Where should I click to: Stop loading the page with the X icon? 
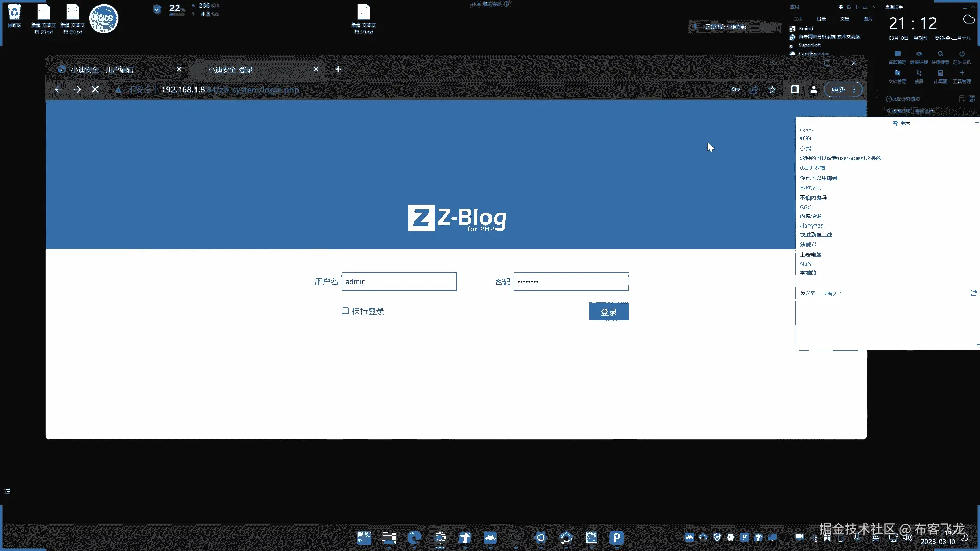click(x=95, y=90)
